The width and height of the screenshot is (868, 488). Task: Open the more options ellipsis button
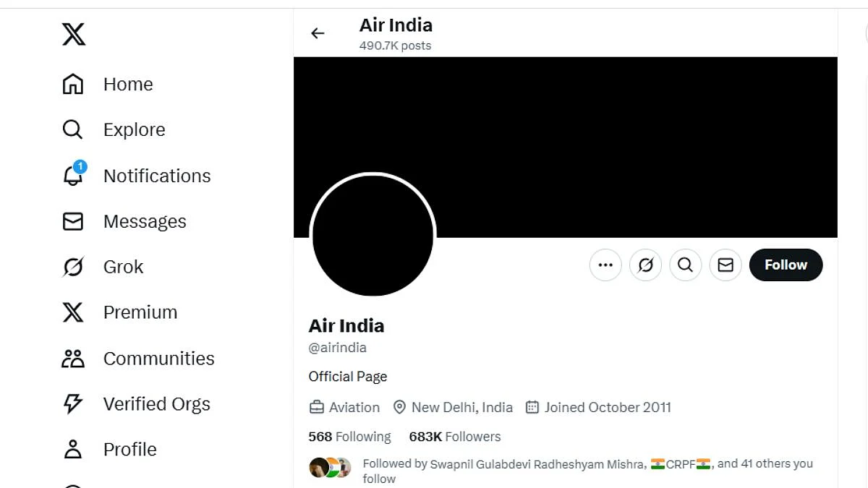605,265
